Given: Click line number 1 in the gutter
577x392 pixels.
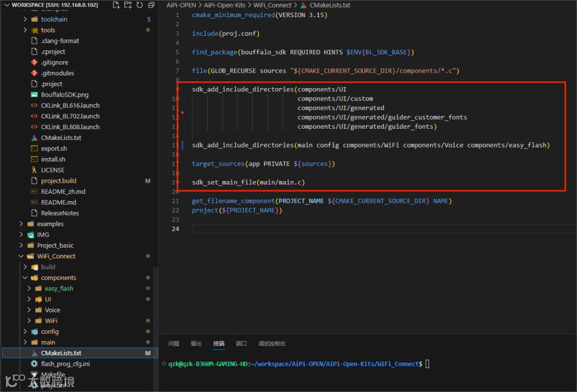Looking at the screenshot, I should tap(177, 15).
